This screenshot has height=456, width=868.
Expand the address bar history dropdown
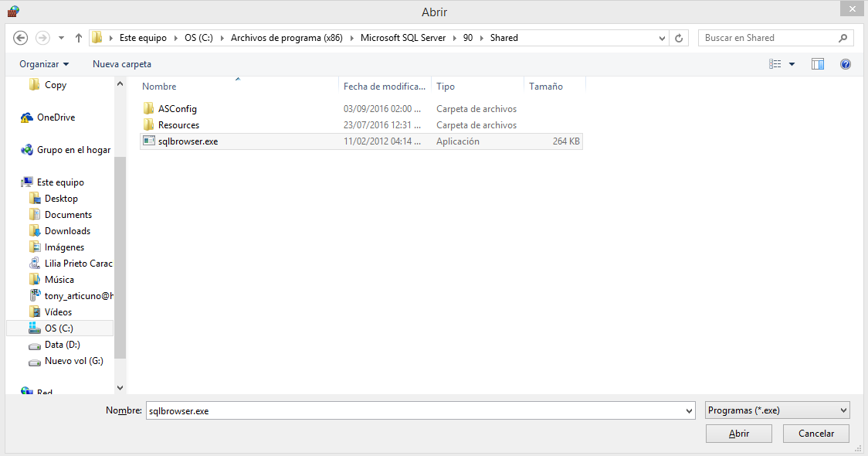662,37
